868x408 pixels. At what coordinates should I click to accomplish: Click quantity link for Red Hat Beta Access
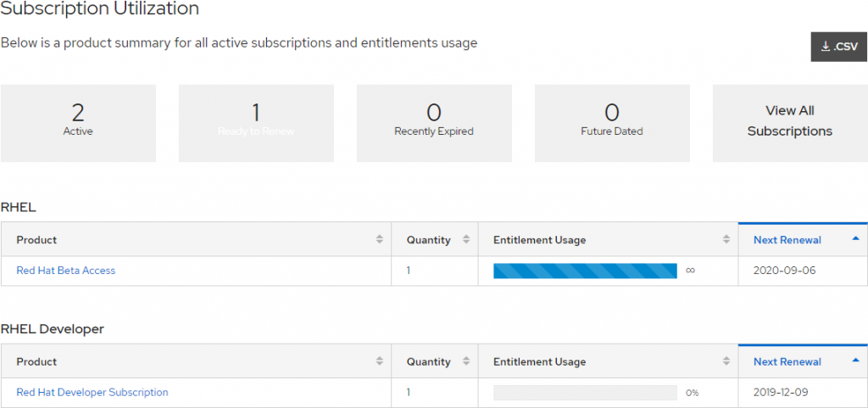pyautogui.click(x=409, y=271)
